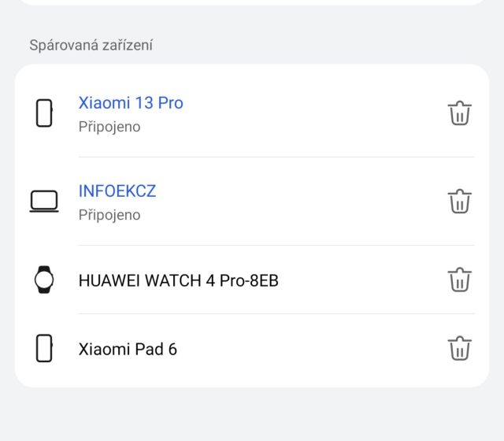Delete the Xiaomi 13 Pro paired device
The width and height of the screenshot is (504, 441).
click(460, 113)
